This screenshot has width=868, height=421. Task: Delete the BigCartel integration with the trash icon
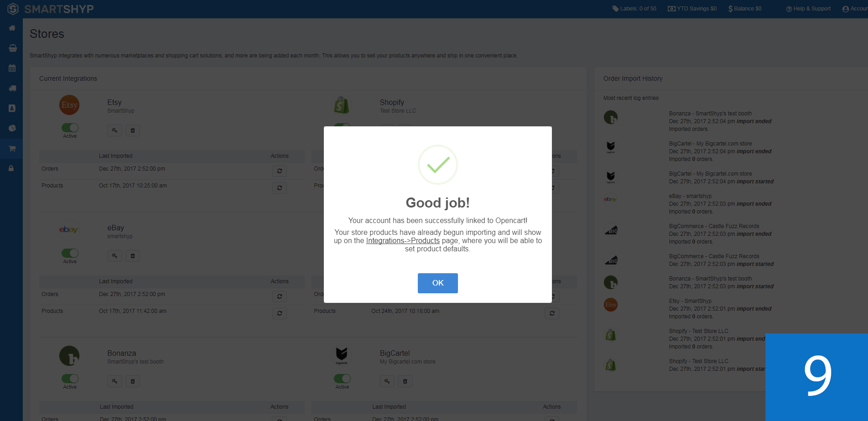(405, 381)
